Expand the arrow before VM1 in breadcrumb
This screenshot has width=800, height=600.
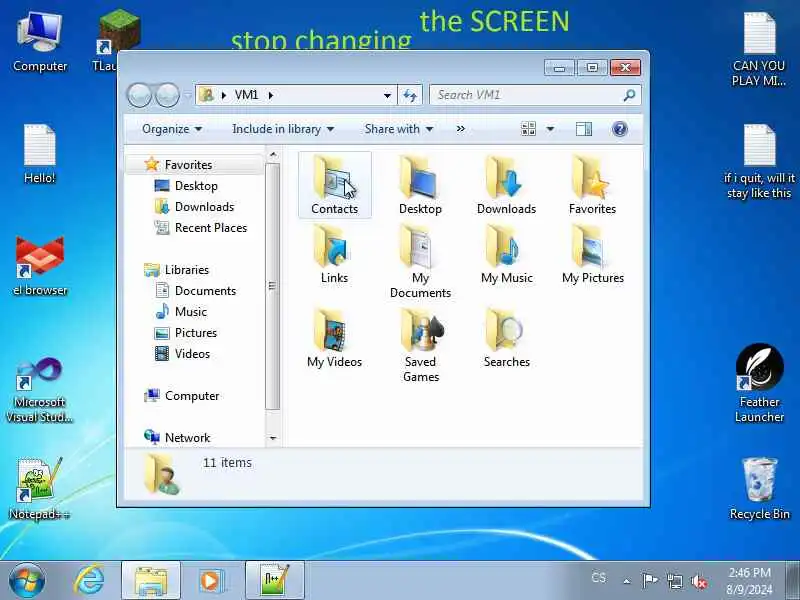point(223,95)
